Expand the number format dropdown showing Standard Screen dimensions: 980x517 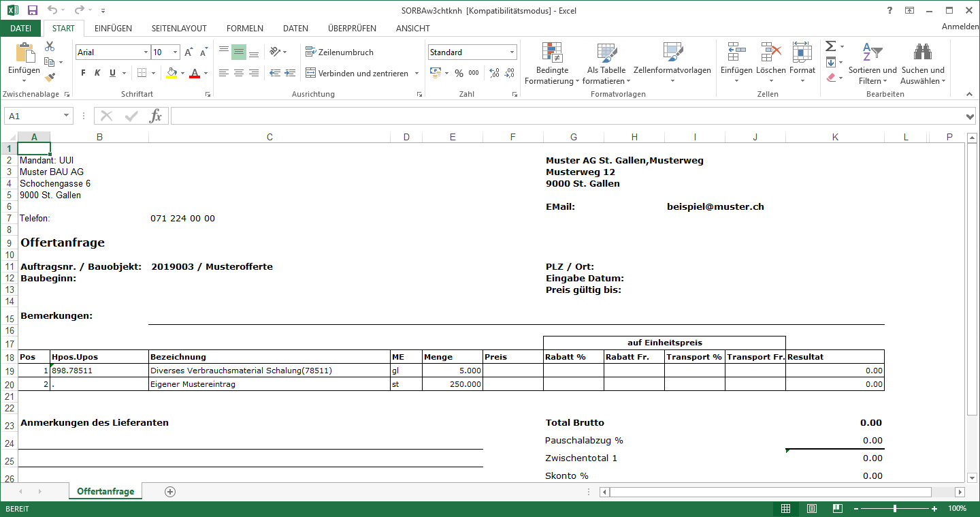click(512, 52)
